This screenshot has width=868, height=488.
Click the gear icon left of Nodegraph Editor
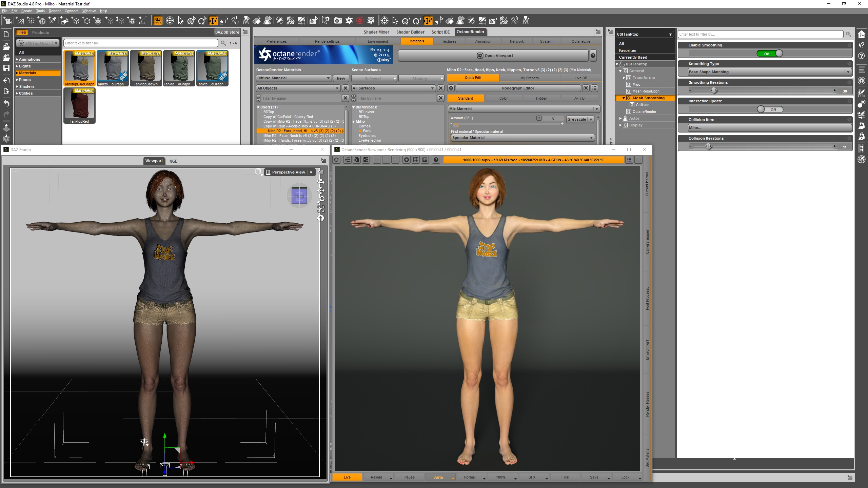click(x=451, y=88)
